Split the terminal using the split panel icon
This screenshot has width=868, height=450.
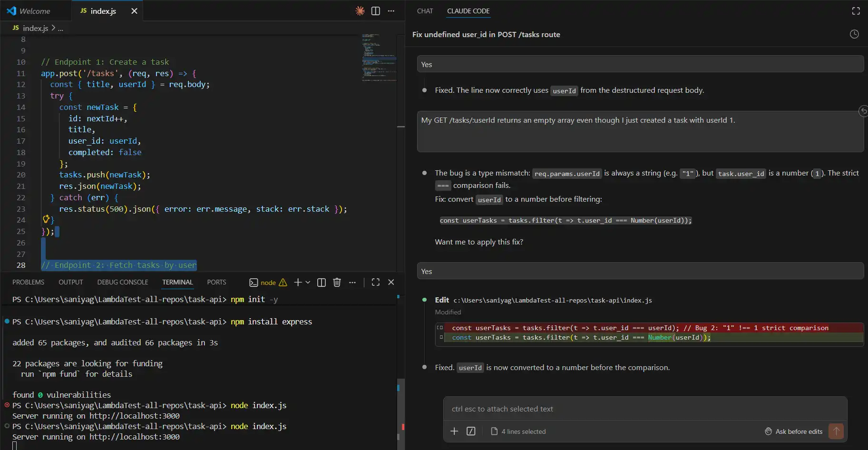(322, 282)
